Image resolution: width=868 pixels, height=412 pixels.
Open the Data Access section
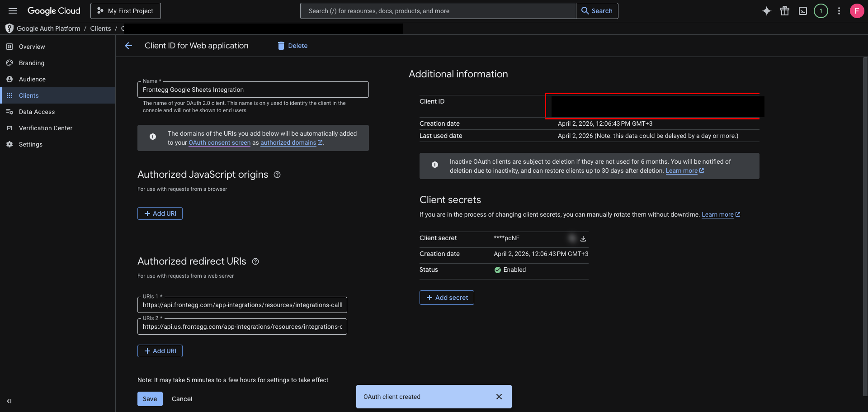(58, 112)
